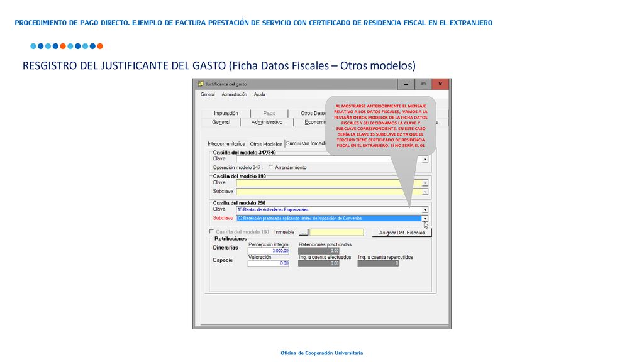Image resolution: width=644 pixels, height=362 pixels.
Task: Click the 'Retribuciones' group label
Action: pyautogui.click(x=230, y=238)
